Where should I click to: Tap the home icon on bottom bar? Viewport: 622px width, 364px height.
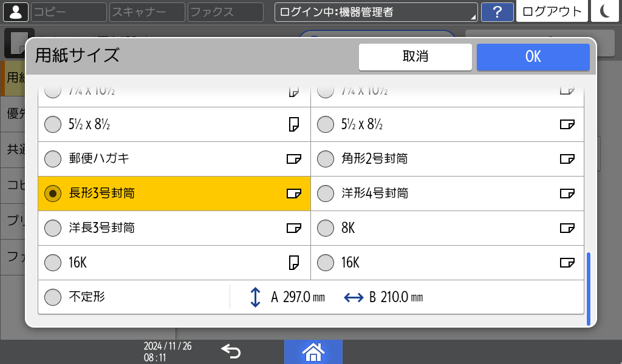(x=313, y=351)
